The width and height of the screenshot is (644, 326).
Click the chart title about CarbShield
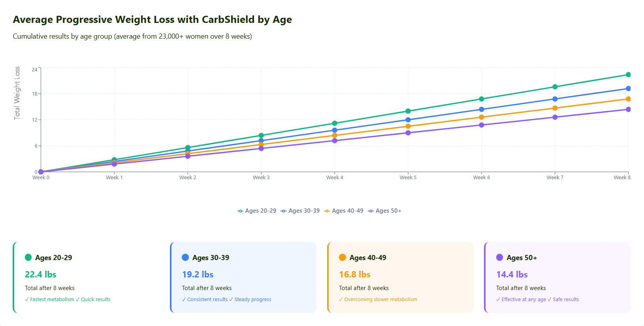[152, 20]
